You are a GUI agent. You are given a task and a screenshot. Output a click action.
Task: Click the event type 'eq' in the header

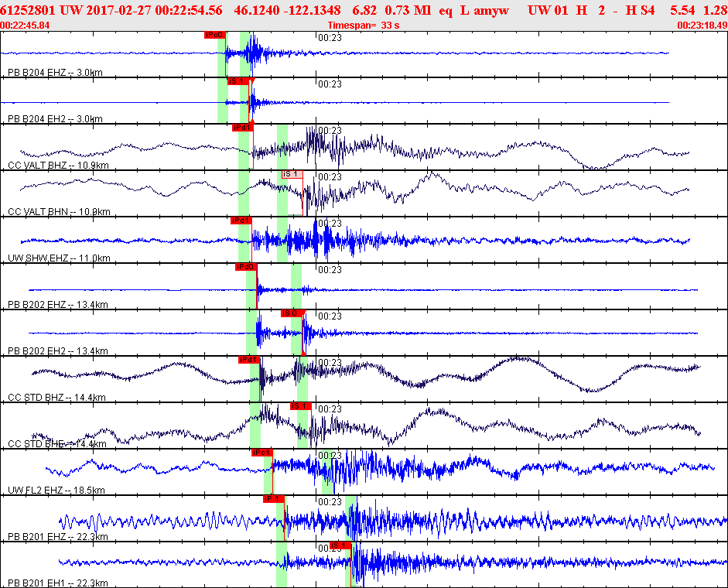tap(446, 11)
